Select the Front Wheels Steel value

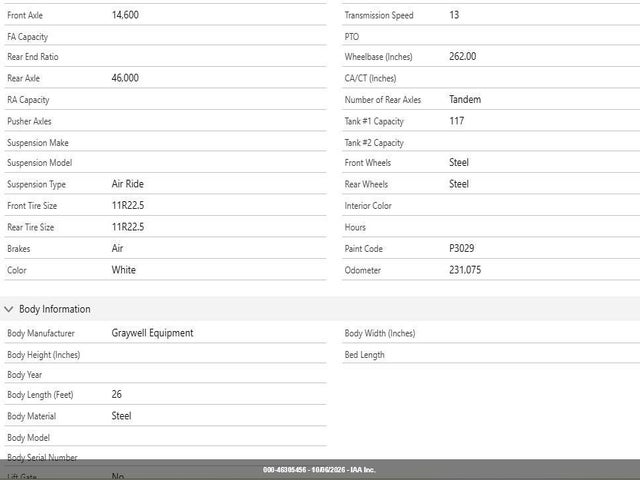click(459, 162)
